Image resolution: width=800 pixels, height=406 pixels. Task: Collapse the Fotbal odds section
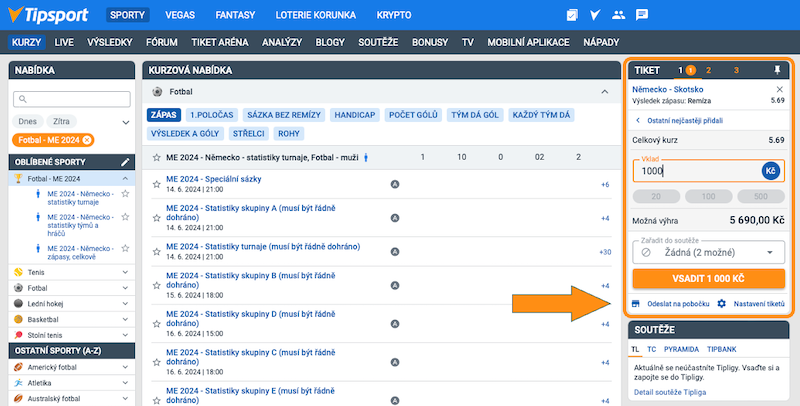[603, 92]
